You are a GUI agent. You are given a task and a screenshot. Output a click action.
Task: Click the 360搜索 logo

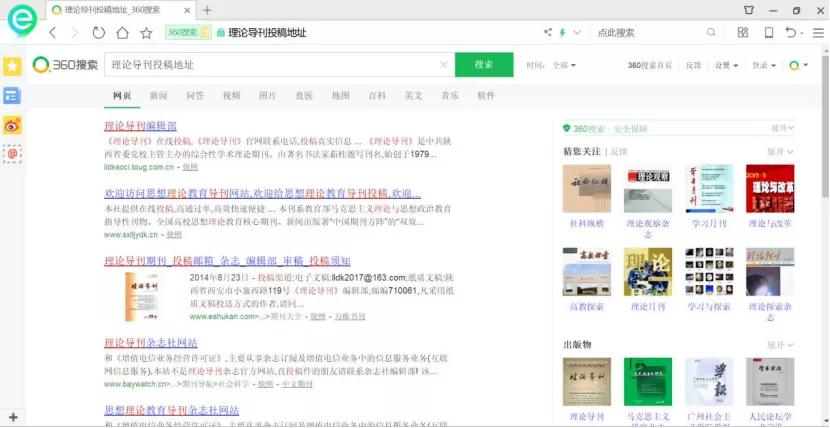click(x=65, y=65)
